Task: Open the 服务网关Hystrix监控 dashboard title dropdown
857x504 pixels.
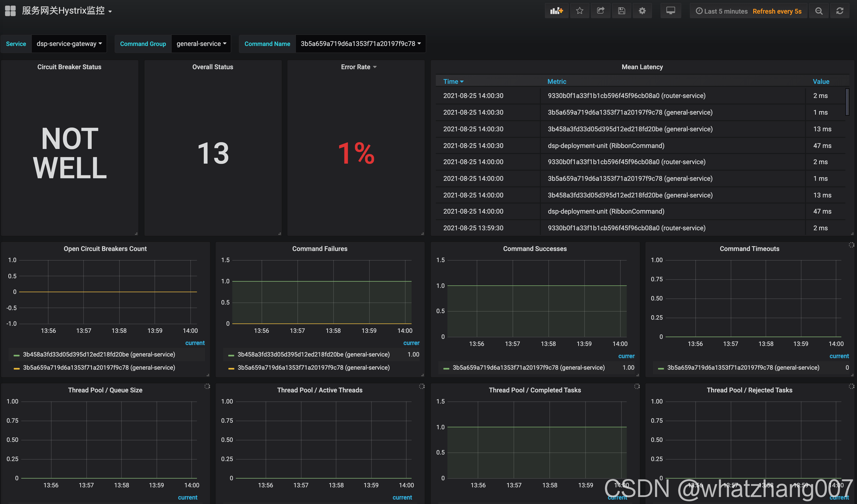Action: pyautogui.click(x=67, y=11)
